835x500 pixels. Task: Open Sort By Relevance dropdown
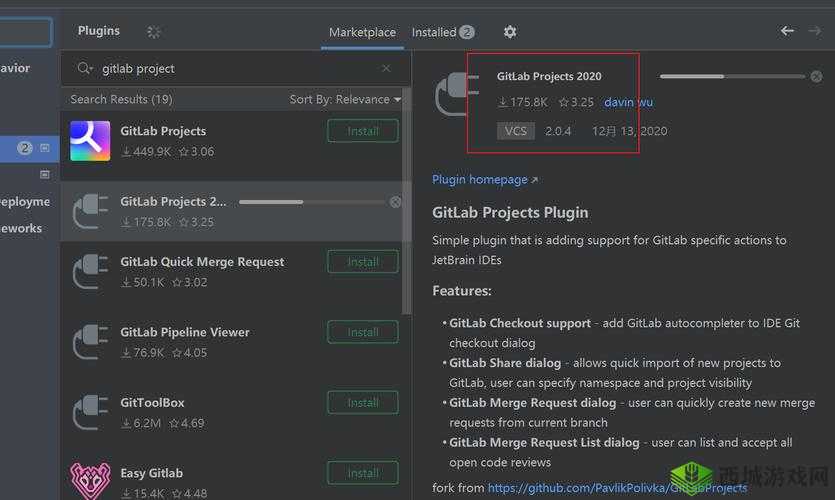tap(345, 99)
